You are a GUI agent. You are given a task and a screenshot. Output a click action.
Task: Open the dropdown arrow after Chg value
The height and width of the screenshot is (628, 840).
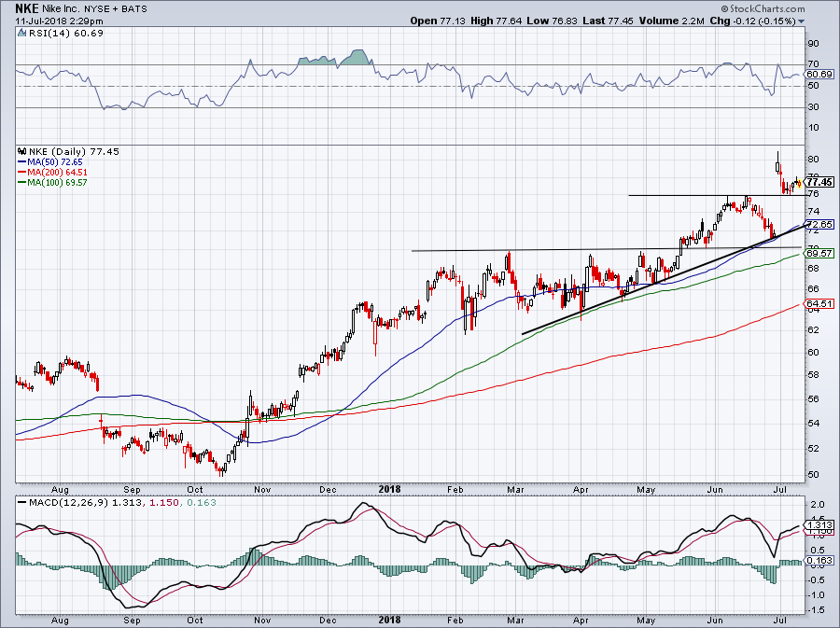(x=802, y=21)
